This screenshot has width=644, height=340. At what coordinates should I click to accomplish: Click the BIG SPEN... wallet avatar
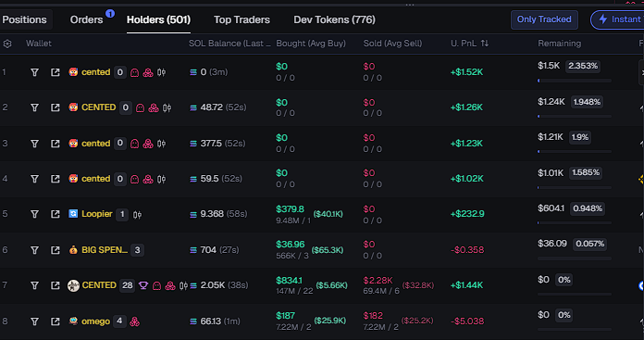pyautogui.click(x=73, y=250)
